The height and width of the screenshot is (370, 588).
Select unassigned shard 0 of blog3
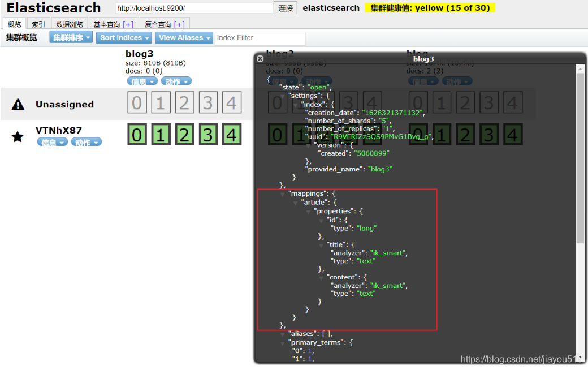tap(137, 103)
